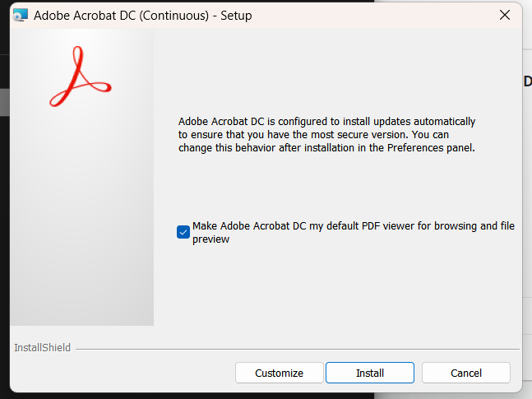Open the Customize installation options
The height and width of the screenshot is (399, 532).
[x=279, y=373]
